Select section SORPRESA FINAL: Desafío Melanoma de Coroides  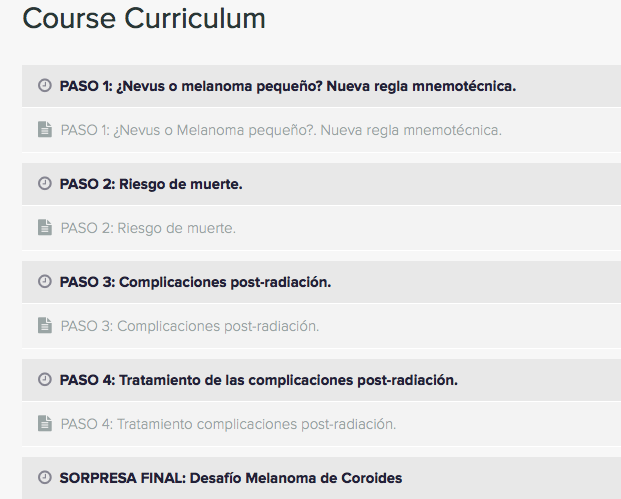tap(231, 478)
